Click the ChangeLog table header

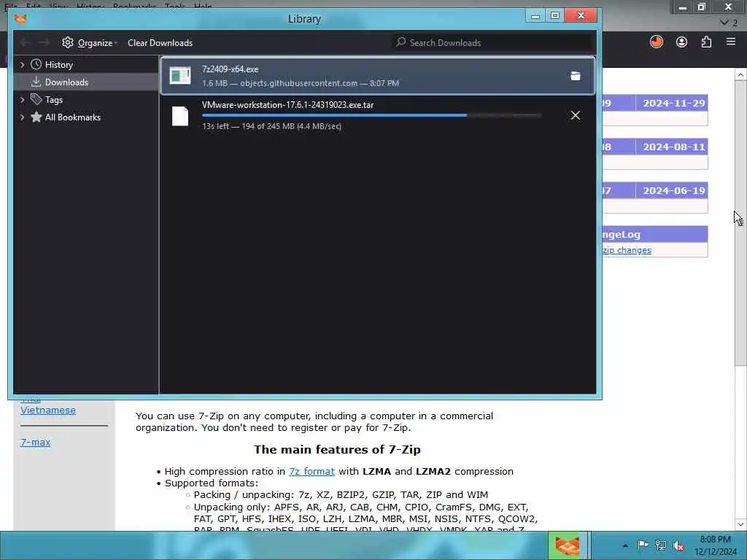(655, 234)
